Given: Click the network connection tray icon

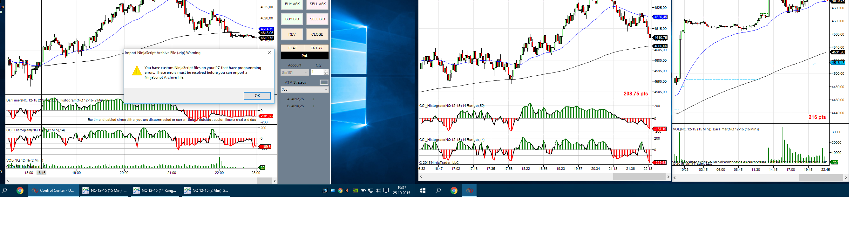Looking at the screenshot, I should (371, 191).
